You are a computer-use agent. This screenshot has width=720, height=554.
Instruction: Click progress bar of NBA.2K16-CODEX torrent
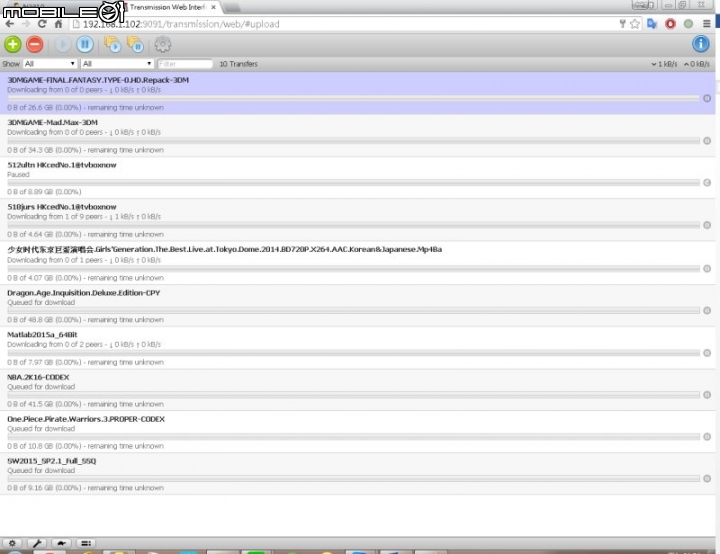coord(354,395)
